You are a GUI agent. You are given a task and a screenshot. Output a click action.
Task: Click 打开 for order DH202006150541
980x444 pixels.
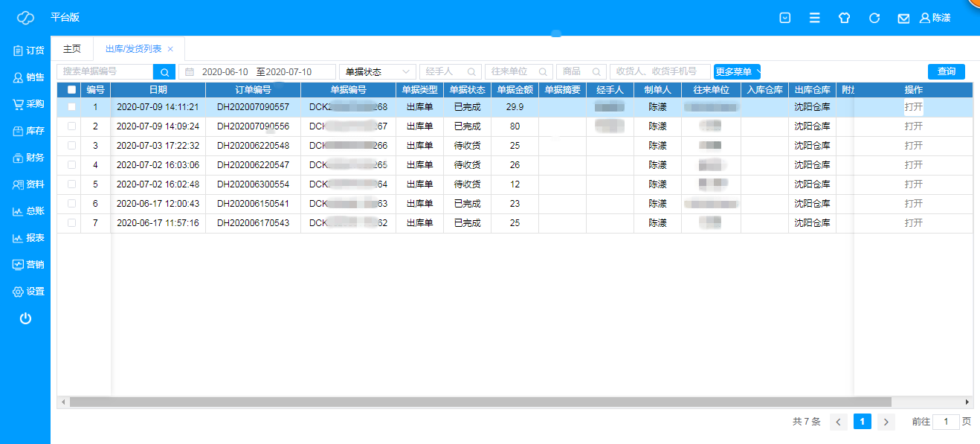pyautogui.click(x=913, y=204)
